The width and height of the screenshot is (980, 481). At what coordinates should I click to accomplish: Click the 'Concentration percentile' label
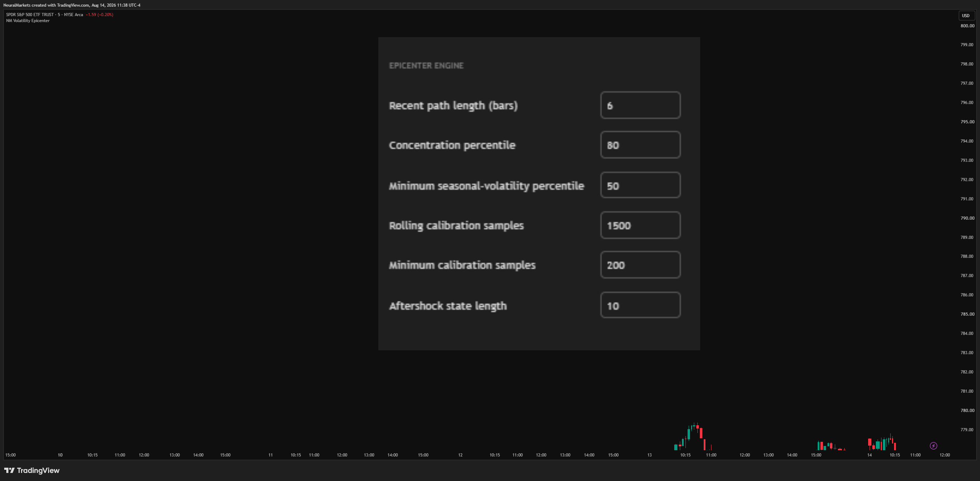tap(452, 145)
